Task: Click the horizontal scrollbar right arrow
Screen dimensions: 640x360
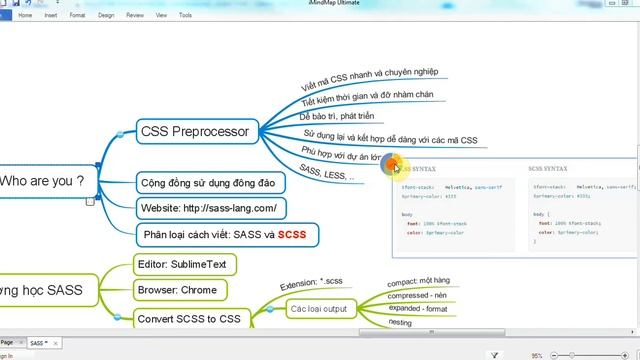Action: coord(632,332)
